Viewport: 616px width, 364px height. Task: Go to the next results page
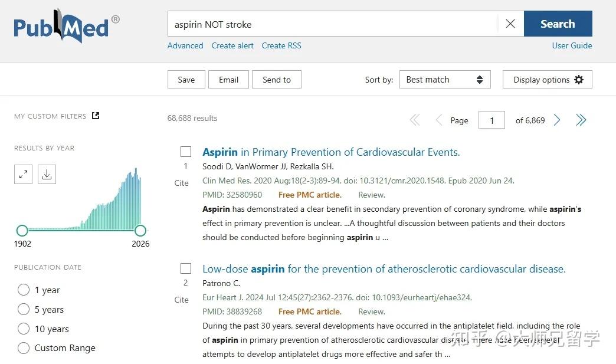[x=557, y=120]
